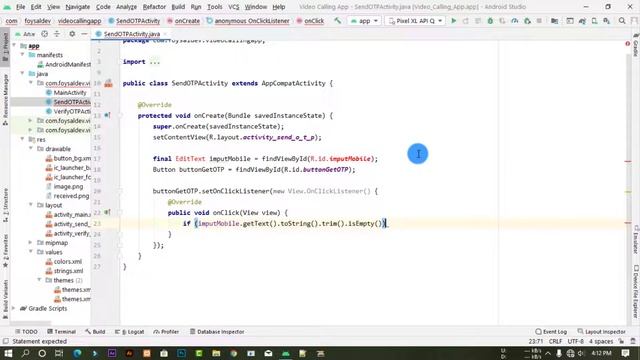Open the File menu
This screenshot has width=640, height=360.
[20, 7]
